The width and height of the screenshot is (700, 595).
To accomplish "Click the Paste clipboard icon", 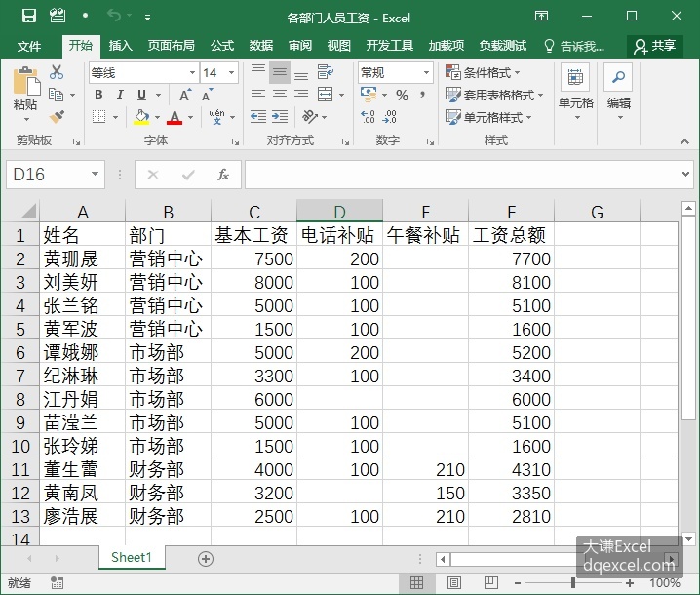I will (26, 82).
